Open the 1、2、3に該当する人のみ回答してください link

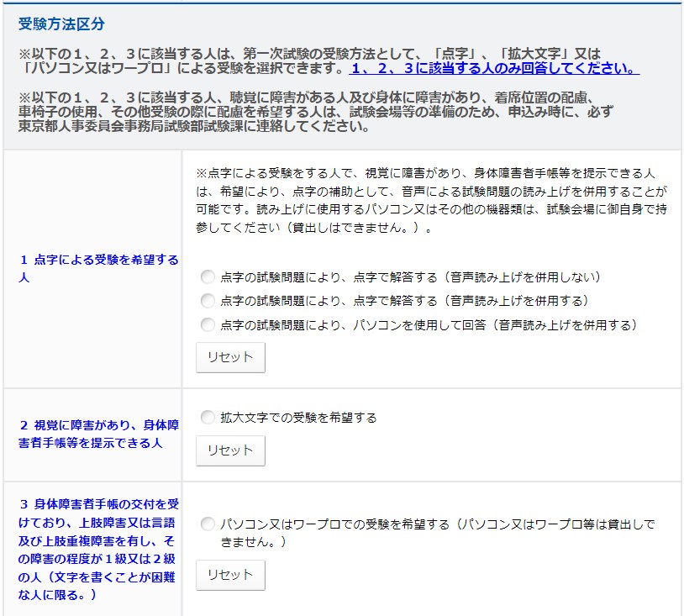(495, 69)
